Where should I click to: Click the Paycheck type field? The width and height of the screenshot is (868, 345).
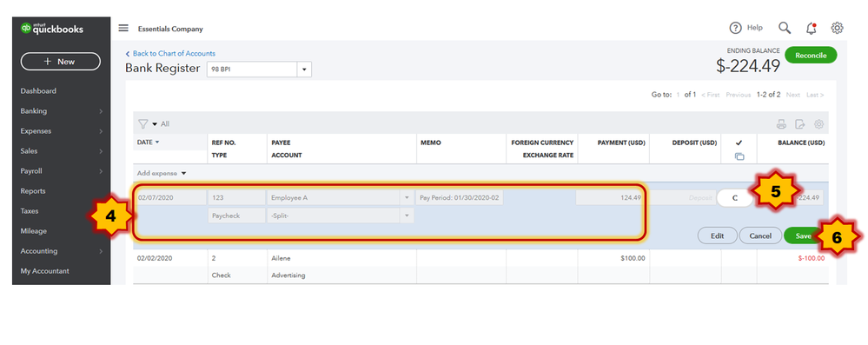[x=236, y=216]
